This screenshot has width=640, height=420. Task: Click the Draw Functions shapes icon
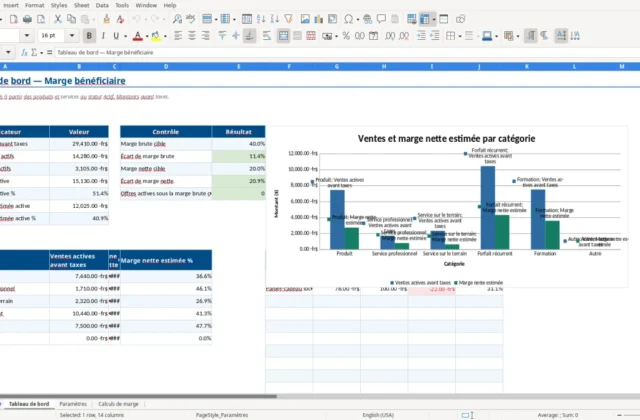pos(460,19)
